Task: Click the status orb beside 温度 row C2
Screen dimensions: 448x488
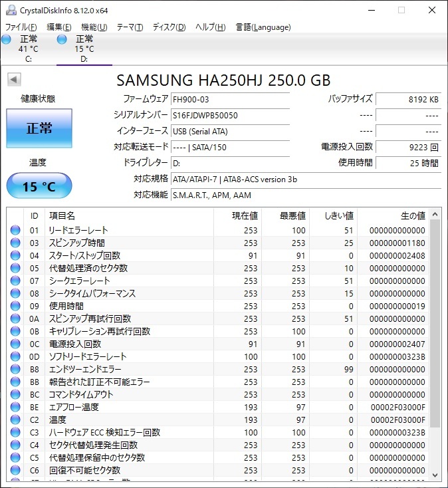Action: point(15,420)
